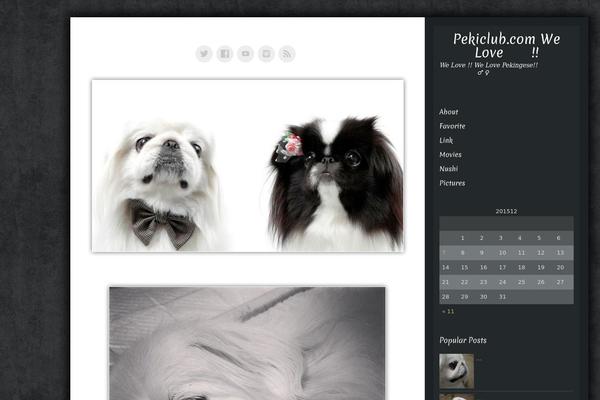Select calendar day 30
This screenshot has height=400, width=600.
pyautogui.click(x=483, y=297)
